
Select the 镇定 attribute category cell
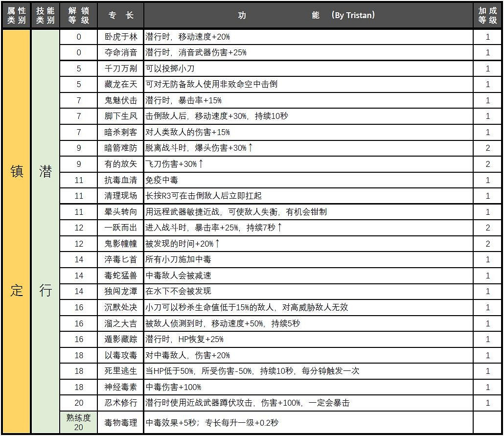pos(15,230)
